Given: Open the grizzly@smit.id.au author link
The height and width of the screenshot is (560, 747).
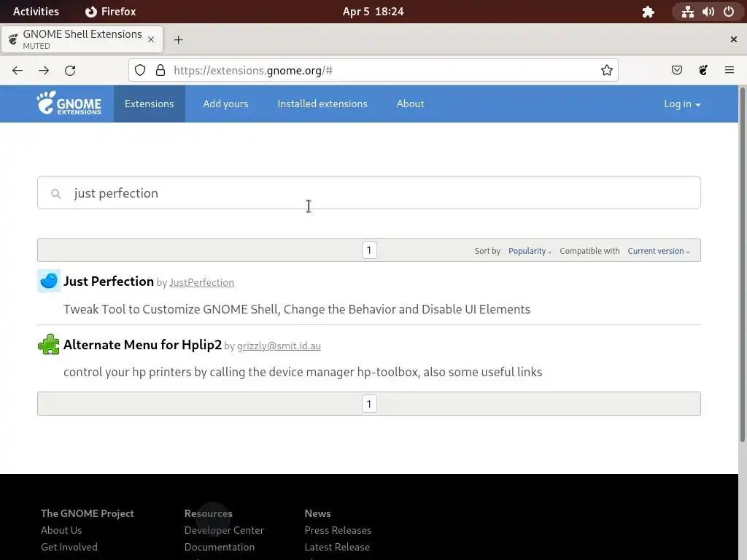Looking at the screenshot, I should (x=279, y=346).
